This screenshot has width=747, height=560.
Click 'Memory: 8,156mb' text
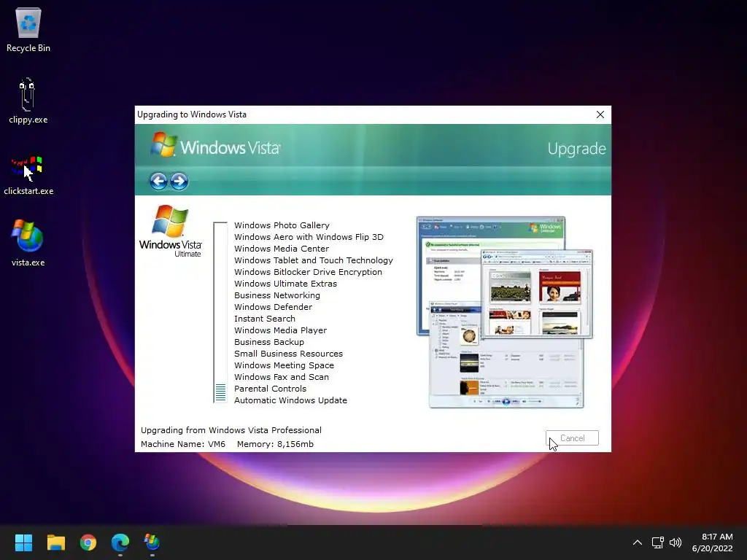point(275,444)
